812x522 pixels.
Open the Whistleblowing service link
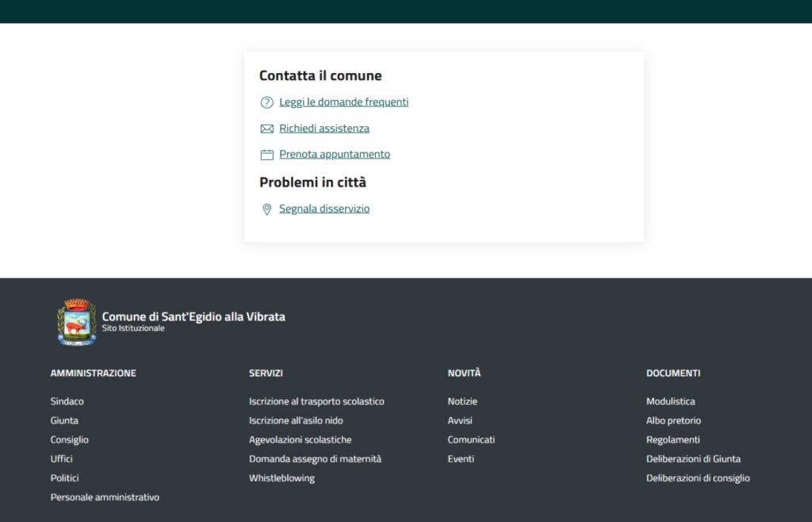pos(282,478)
